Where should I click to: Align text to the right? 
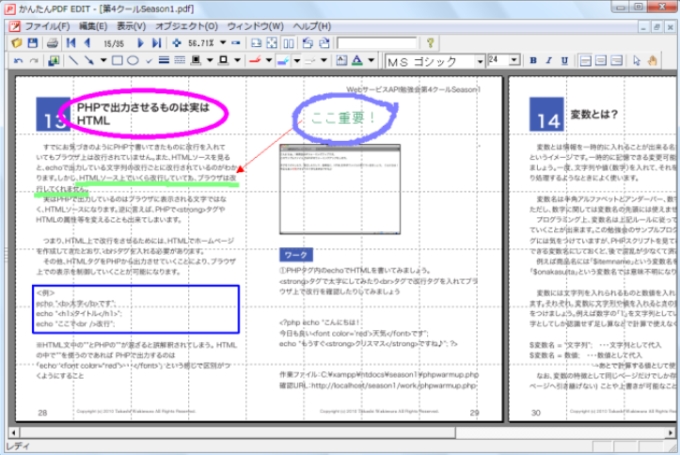(x=616, y=61)
